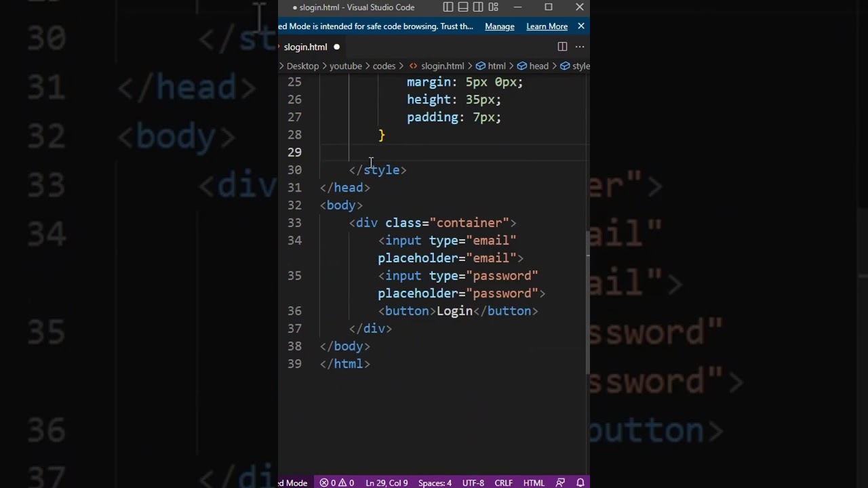
Task: Split the editor right
Action: point(562,47)
